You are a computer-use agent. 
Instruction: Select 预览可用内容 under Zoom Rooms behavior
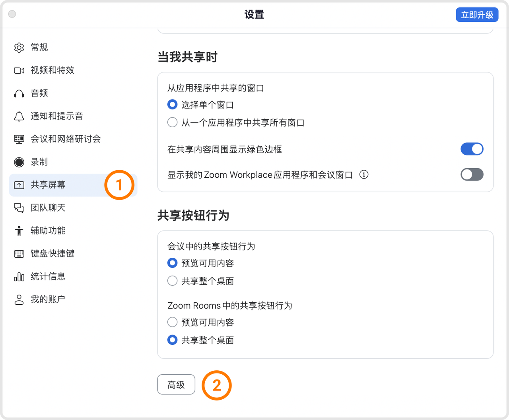[x=172, y=322]
